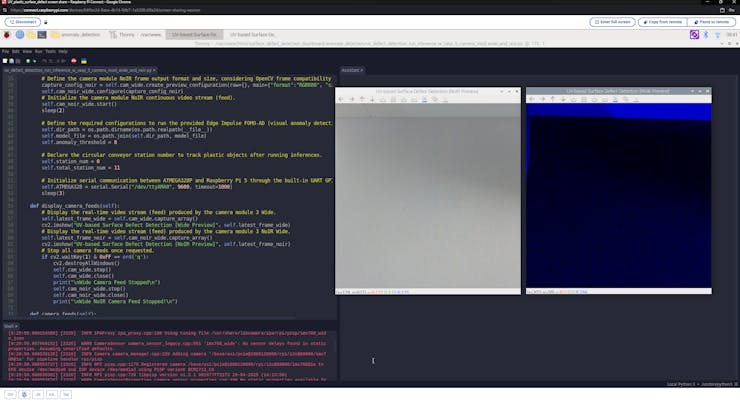Open the View menu in Thonny

[x=27, y=51]
